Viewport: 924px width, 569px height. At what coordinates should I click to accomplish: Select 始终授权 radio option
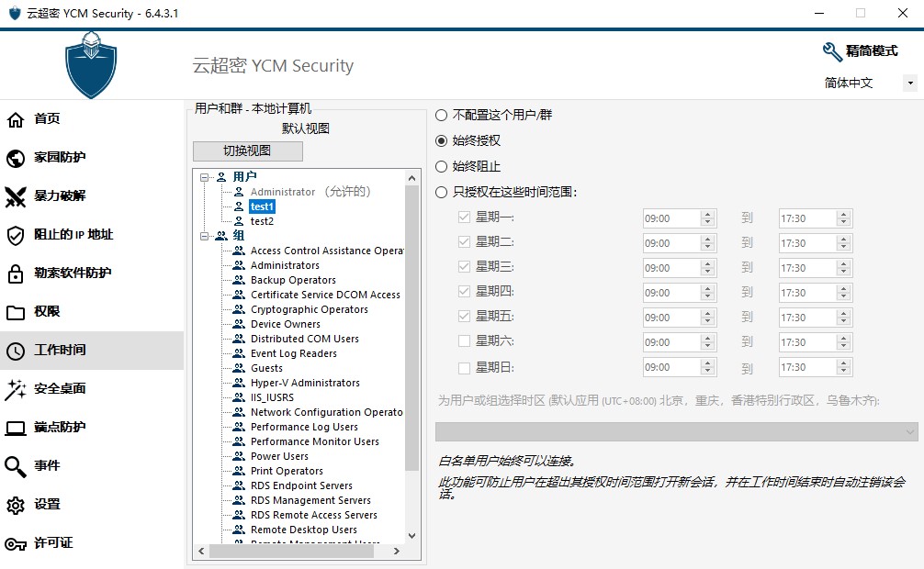[441, 140]
